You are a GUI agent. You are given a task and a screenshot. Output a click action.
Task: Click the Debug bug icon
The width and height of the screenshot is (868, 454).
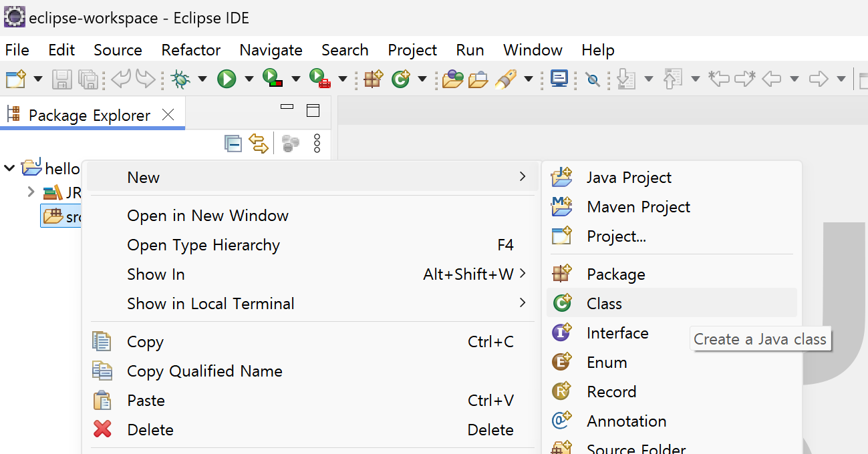180,79
